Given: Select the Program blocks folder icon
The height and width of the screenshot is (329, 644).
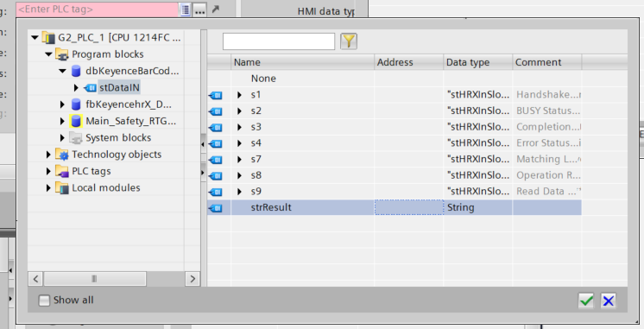Looking at the screenshot, I should point(62,54).
